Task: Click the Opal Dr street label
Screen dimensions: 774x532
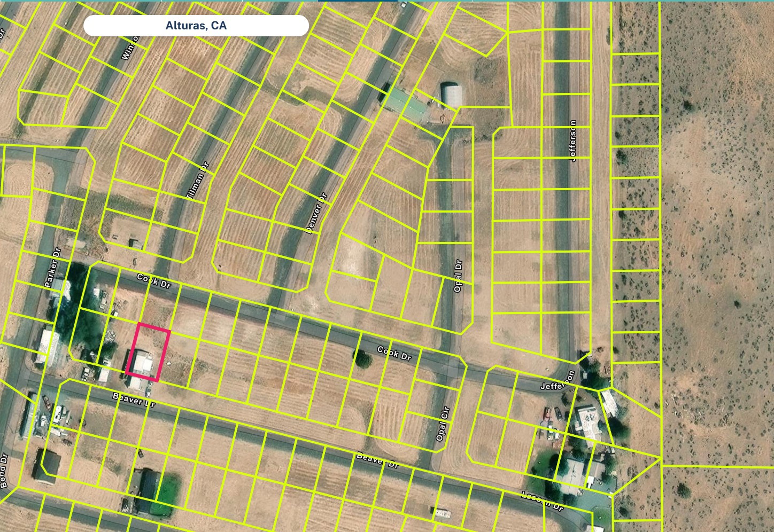Action: coord(458,276)
